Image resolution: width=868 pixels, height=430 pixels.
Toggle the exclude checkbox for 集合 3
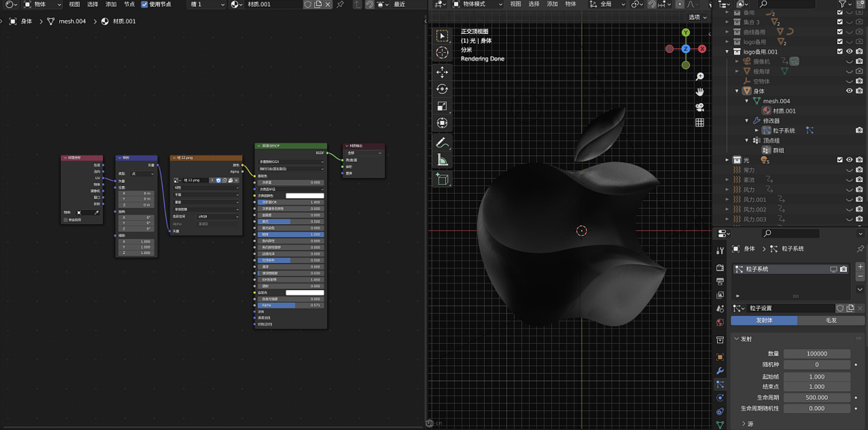(840, 22)
